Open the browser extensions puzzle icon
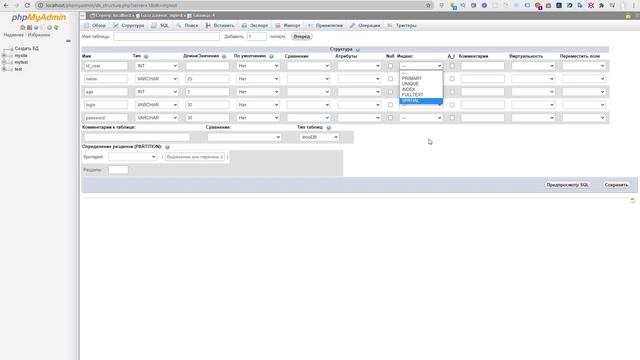This screenshot has width=640, height=360. click(x=601, y=5)
